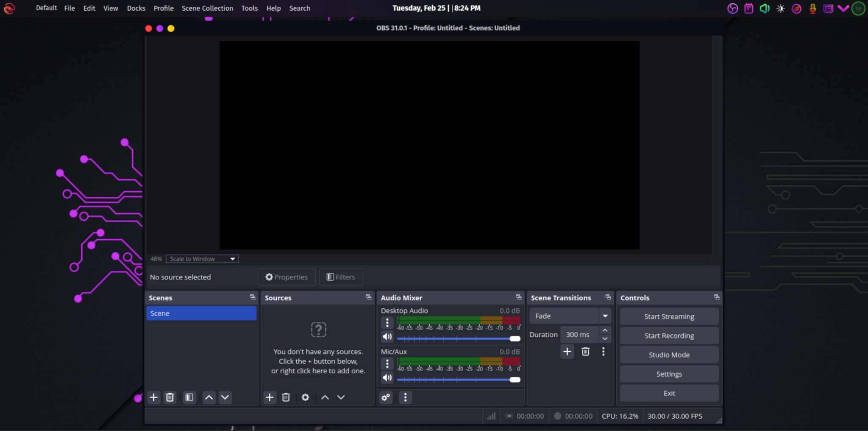Open the Scene Collection menu
The image size is (868, 431).
pos(207,8)
